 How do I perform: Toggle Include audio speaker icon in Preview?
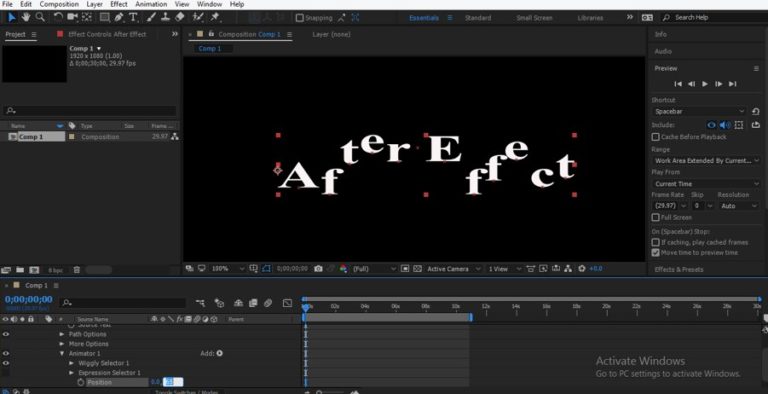[725, 125]
